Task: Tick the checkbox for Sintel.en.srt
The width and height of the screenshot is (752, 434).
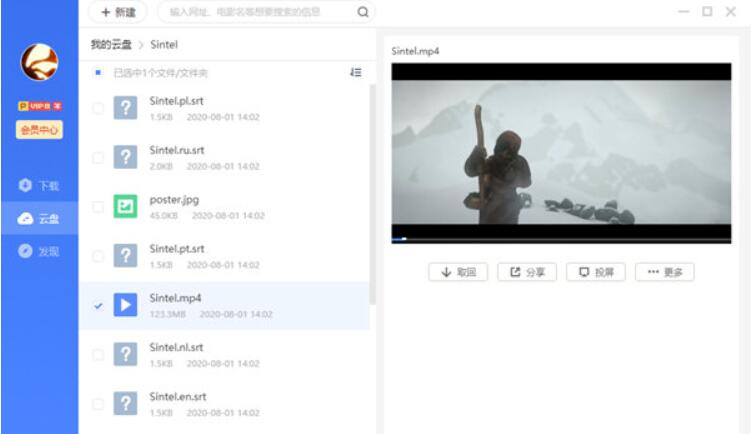Action: pyautogui.click(x=98, y=404)
